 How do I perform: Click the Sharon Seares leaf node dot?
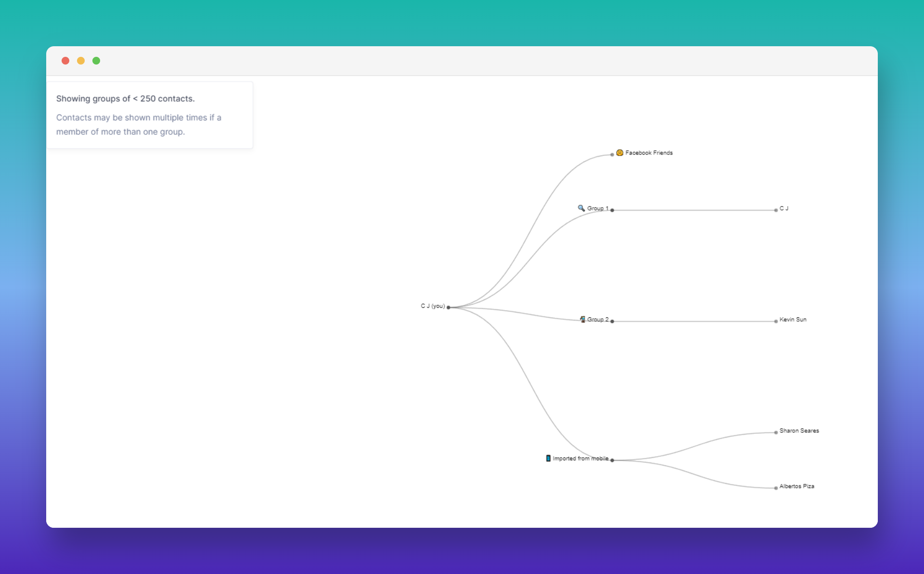pyautogui.click(x=776, y=432)
